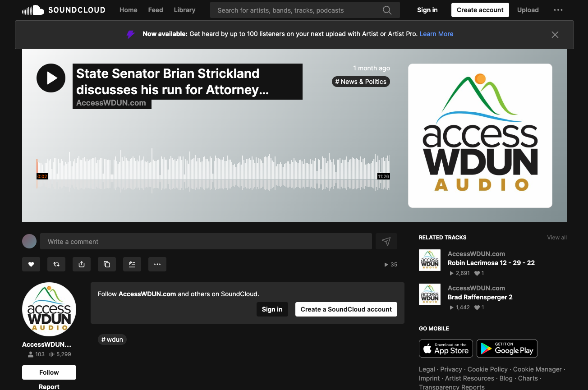Click the search magnifier icon
This screenshot has height=390, width=588.
[387, 10]
